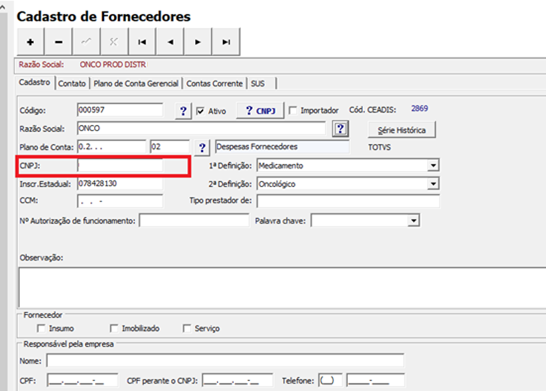Click the TOTVS label

[380, 147]
